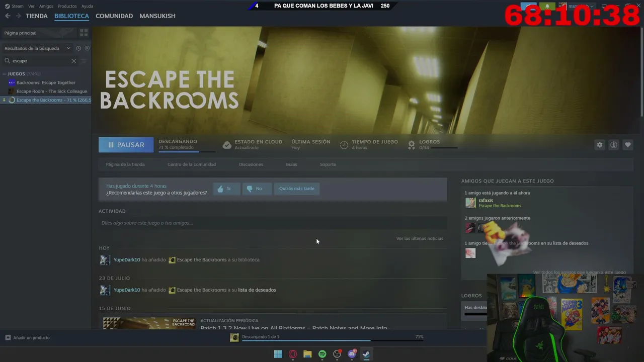Open the Discusiones link

(x=251, y=164)
